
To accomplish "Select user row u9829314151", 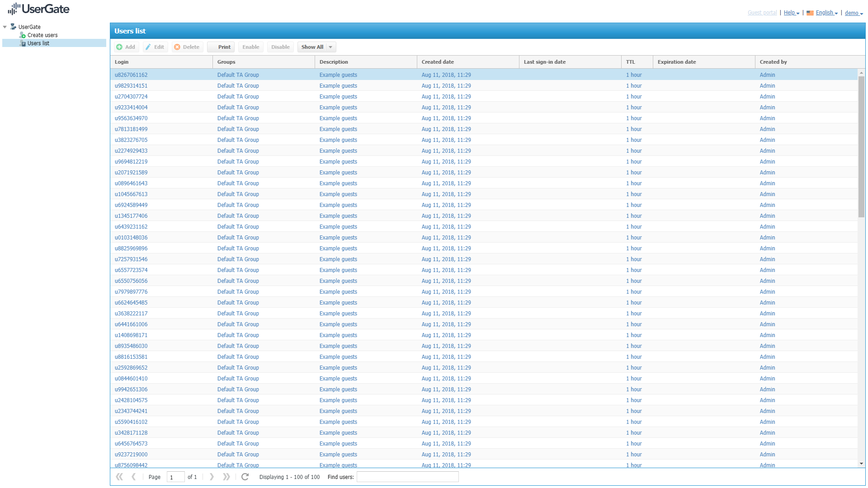I will coord(131,86).
